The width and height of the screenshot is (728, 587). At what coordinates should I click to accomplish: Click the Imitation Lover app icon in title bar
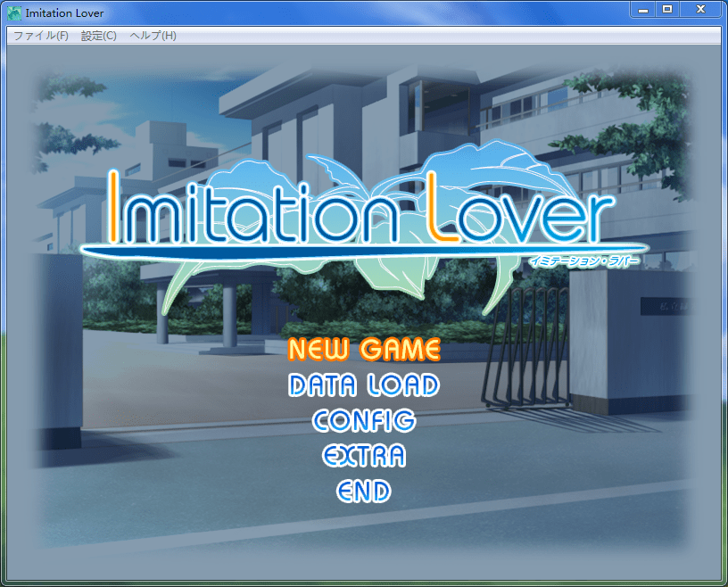[14, 13]
